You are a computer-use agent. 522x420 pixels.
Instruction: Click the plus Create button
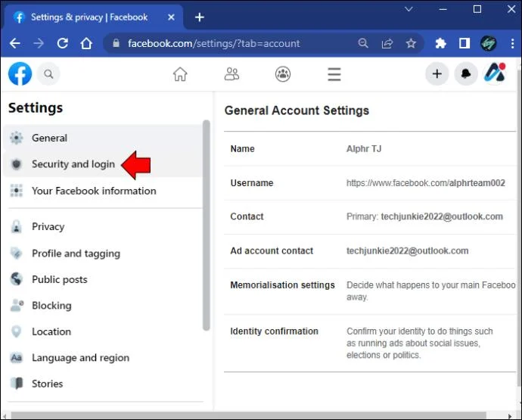pos(437,73)
